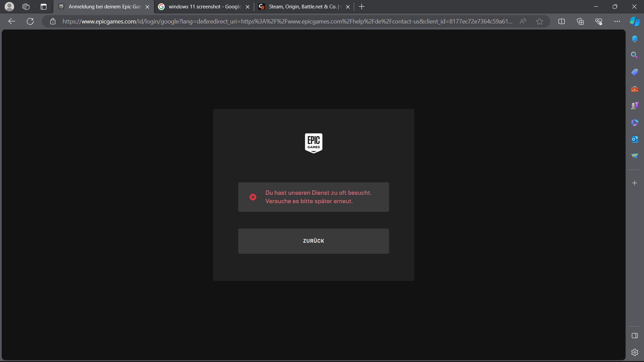Add a site with sidebar plus button

point(634,183)
